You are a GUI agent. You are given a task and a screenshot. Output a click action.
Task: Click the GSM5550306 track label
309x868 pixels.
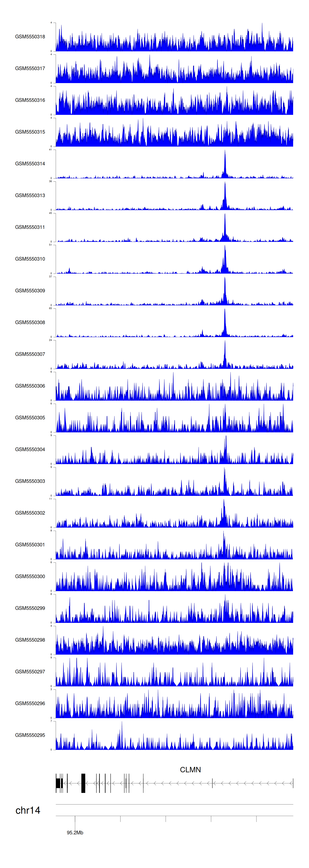(x=30, y=386)
